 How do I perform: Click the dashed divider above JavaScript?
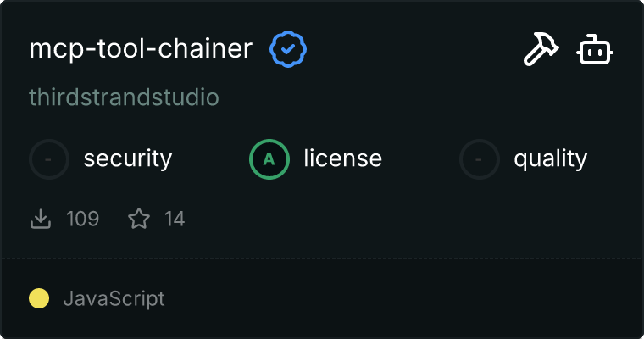coord(322,258)
